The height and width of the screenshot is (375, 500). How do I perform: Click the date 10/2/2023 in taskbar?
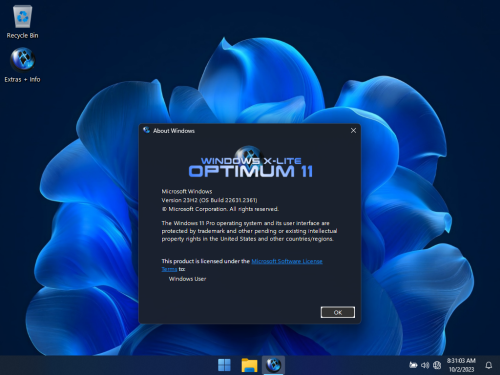pyautogui.click(x=461, y=369)
